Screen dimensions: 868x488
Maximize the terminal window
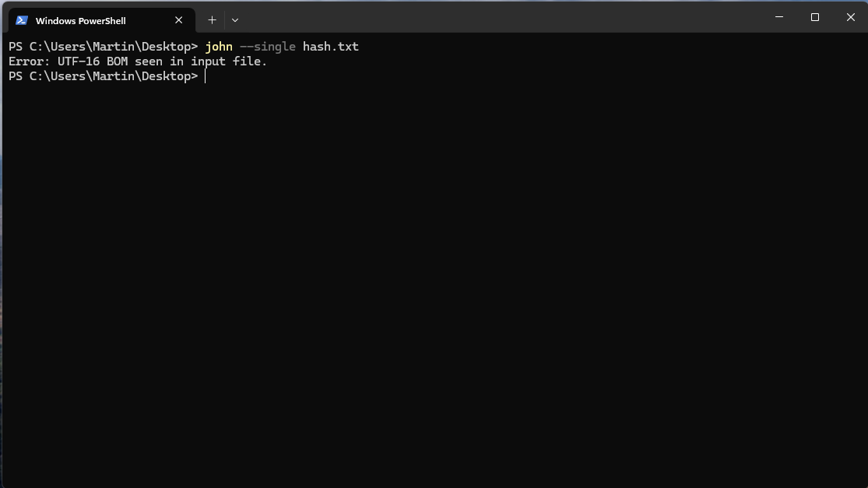tap(815, 17)
